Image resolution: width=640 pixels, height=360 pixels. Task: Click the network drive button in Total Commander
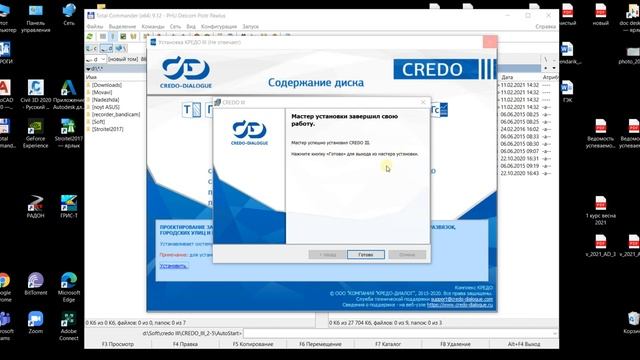coord(120,49)
